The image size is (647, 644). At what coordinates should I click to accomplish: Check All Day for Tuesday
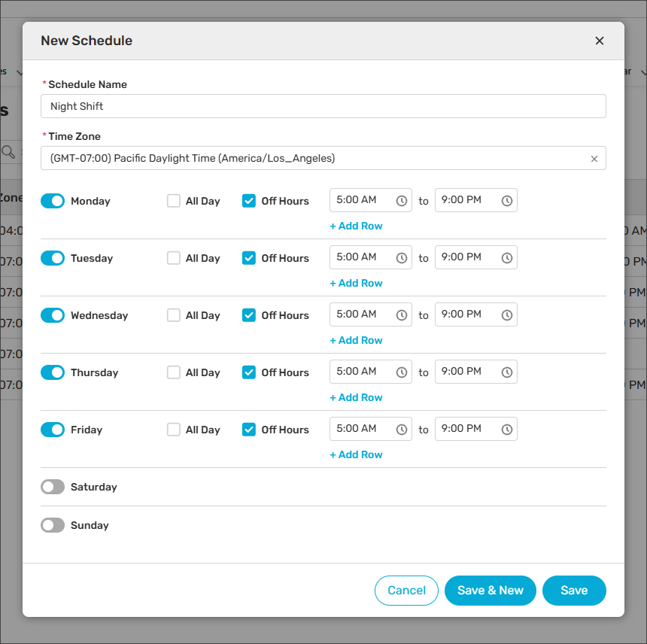[x=174, y=258]
